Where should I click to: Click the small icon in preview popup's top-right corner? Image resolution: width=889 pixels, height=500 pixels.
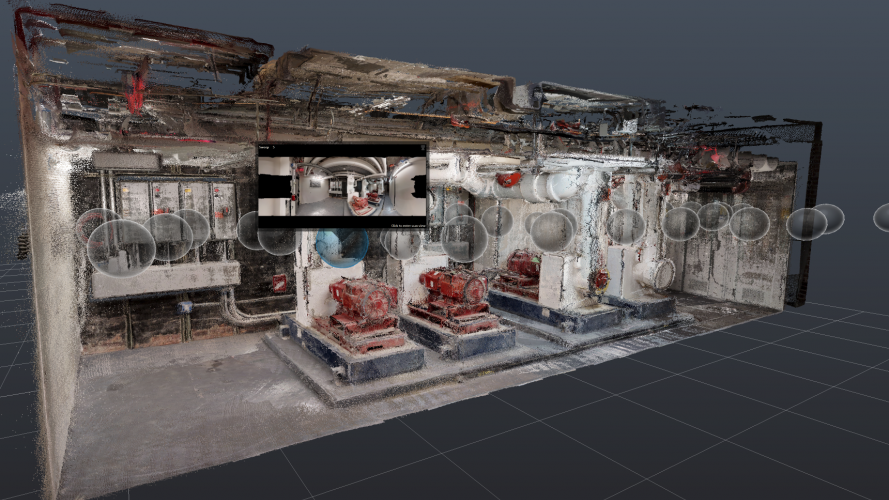(x=421, y=149)
